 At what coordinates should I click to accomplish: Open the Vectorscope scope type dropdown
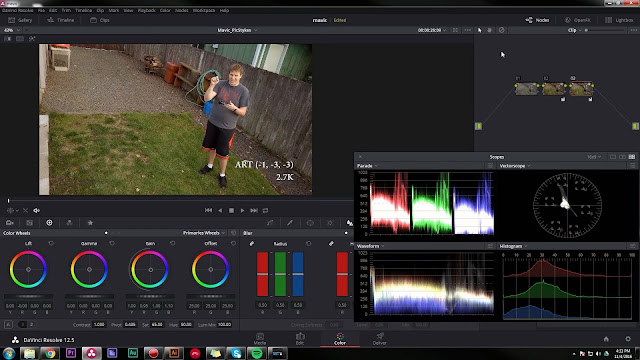[515, 166]
